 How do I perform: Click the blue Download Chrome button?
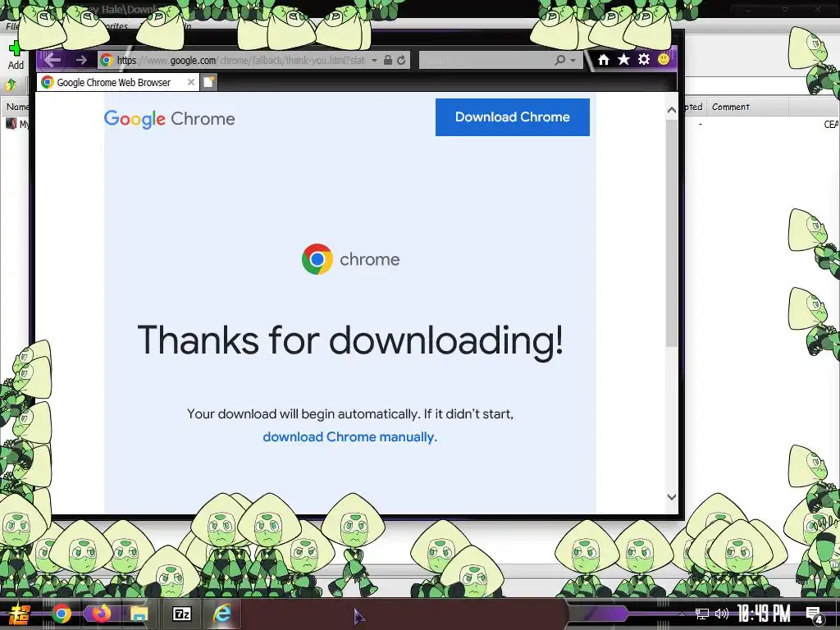click(512, 117)
